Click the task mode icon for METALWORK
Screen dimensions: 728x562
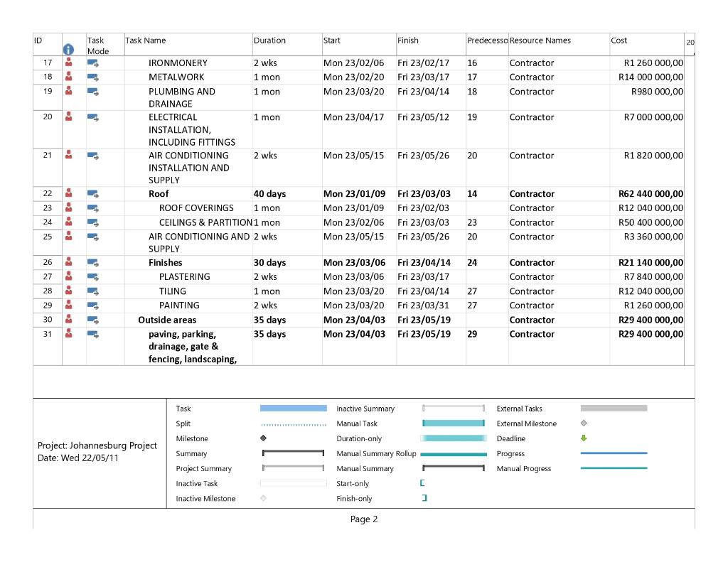coord(93,77)
